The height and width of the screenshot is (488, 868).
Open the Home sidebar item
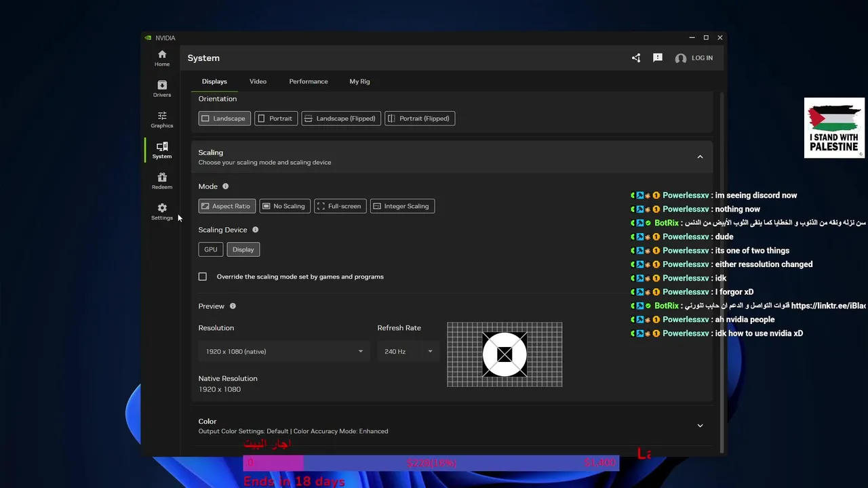(x=162, y=58)
